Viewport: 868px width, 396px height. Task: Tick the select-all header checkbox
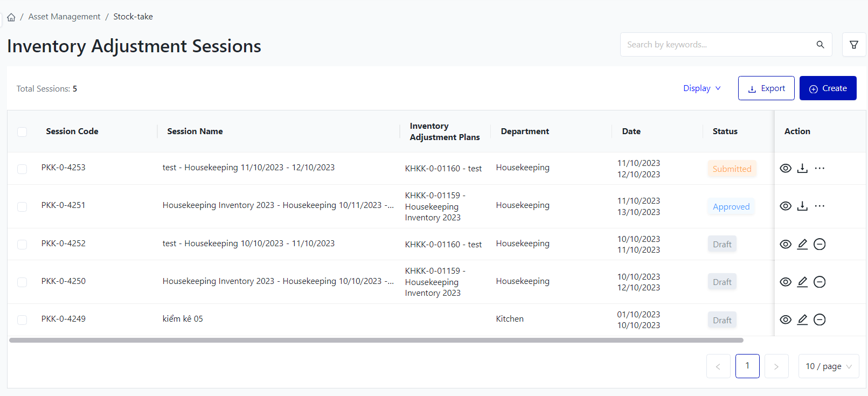click(x=22, y=132)
